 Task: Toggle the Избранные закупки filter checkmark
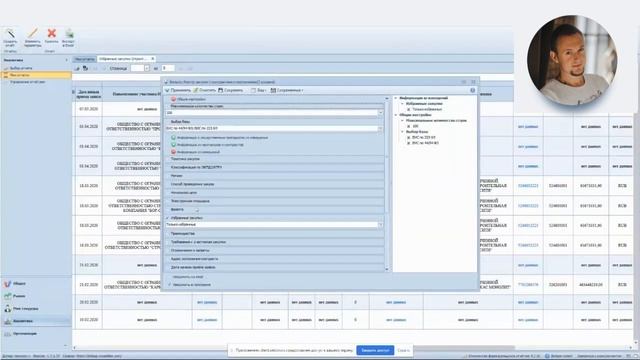click(x=167, y=218)
